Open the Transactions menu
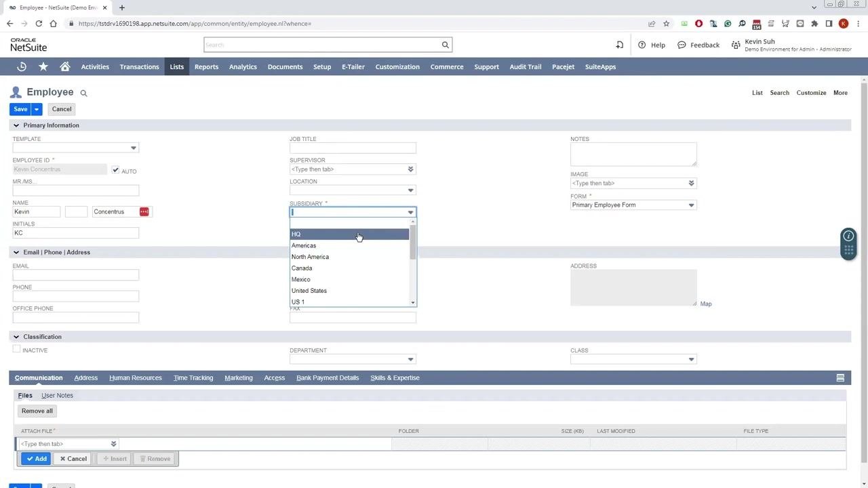This screenshot has width=868, height=488. (x=139, y=66)
